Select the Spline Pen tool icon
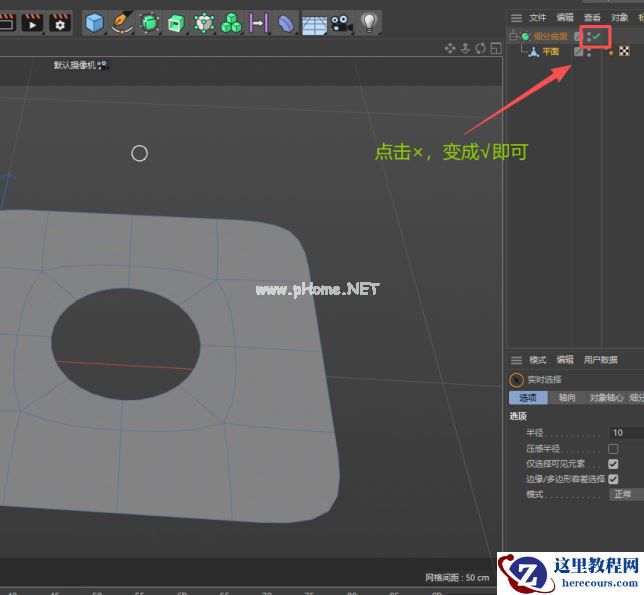Image resolution: width=644 pixels, height=595 pixels. coord(122,21)
